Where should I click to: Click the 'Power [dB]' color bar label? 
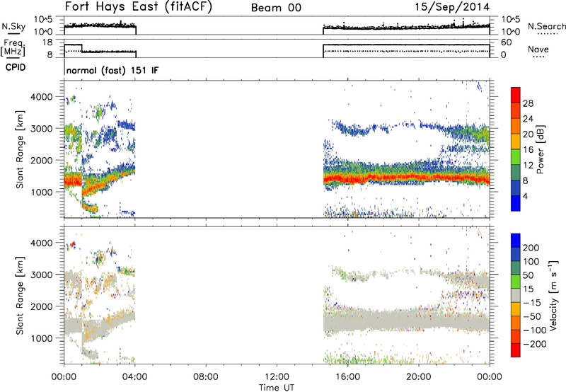tap(540, 149)
